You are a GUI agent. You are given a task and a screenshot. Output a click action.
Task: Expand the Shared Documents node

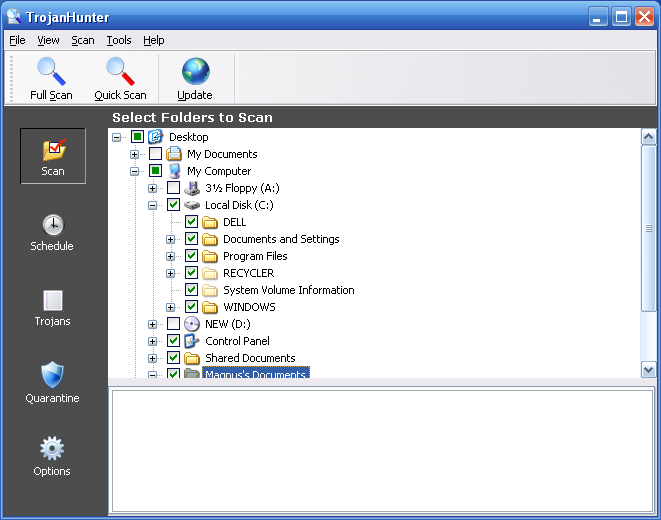(x=153, y=358)
